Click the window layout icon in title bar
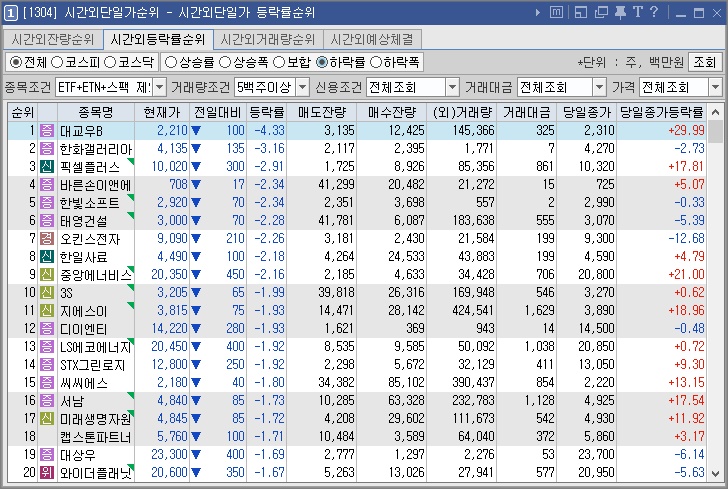This screenshot has width=728, height=489. 581,12
